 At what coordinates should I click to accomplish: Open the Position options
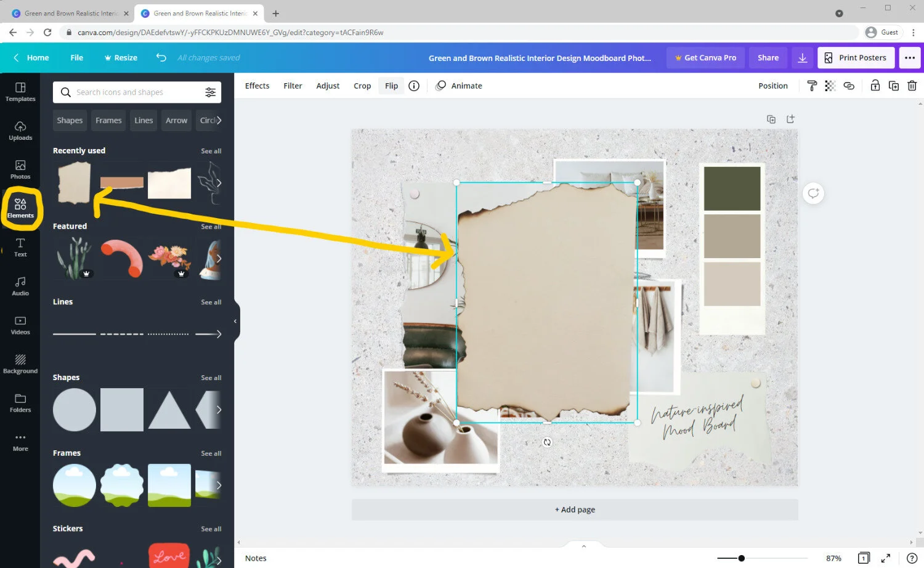773,86
